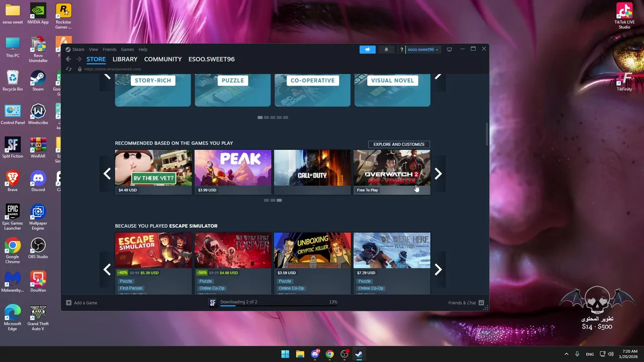Image resolution: width=644 pixels, height=362 pixels.
Task: Open the Malwarebytes desktop shortcut
Action: [13, 282]
